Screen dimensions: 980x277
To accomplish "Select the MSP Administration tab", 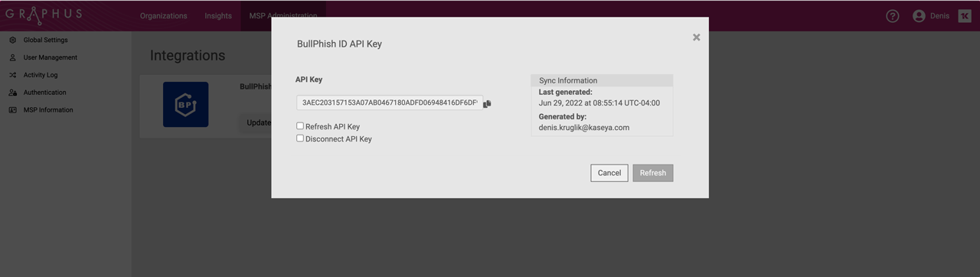I will coord(283,16).
